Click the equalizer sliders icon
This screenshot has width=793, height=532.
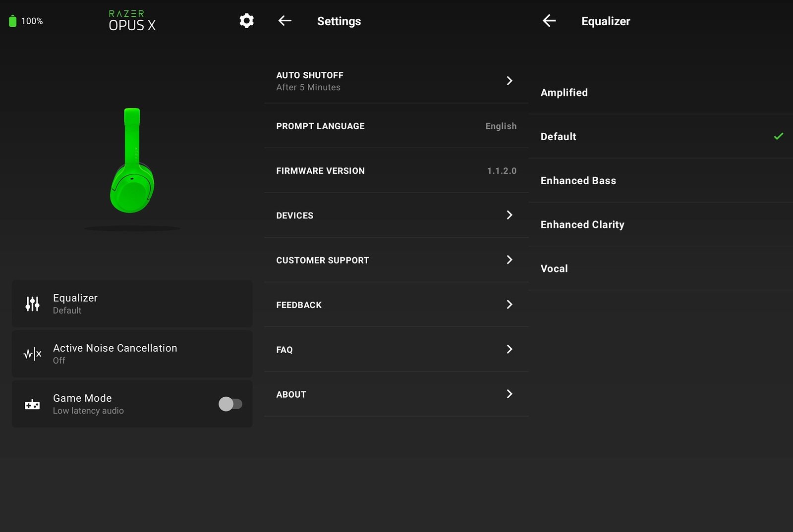[32, 304]
